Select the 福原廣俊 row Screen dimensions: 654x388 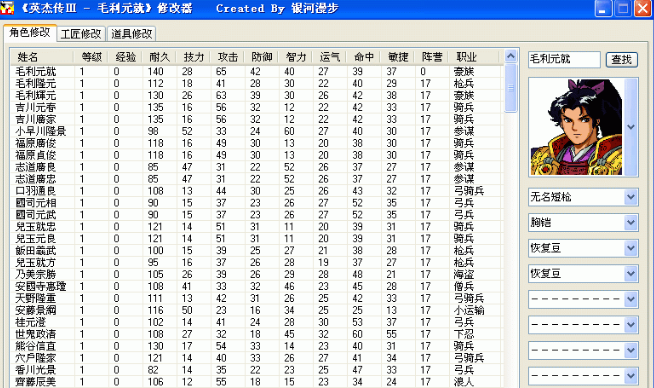(x=256, y=143)
